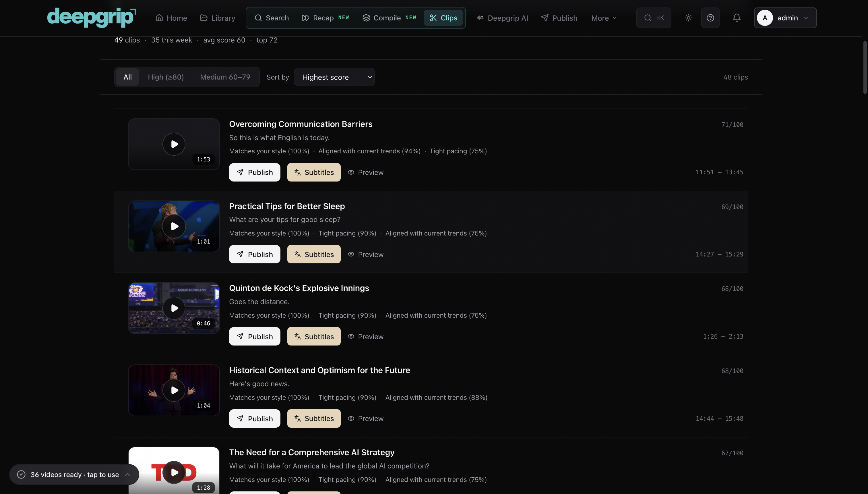The width and height of the screenshot is (868, 494).
Task: Click "What are your tips for good sleep?"
Action: [284, 220]
